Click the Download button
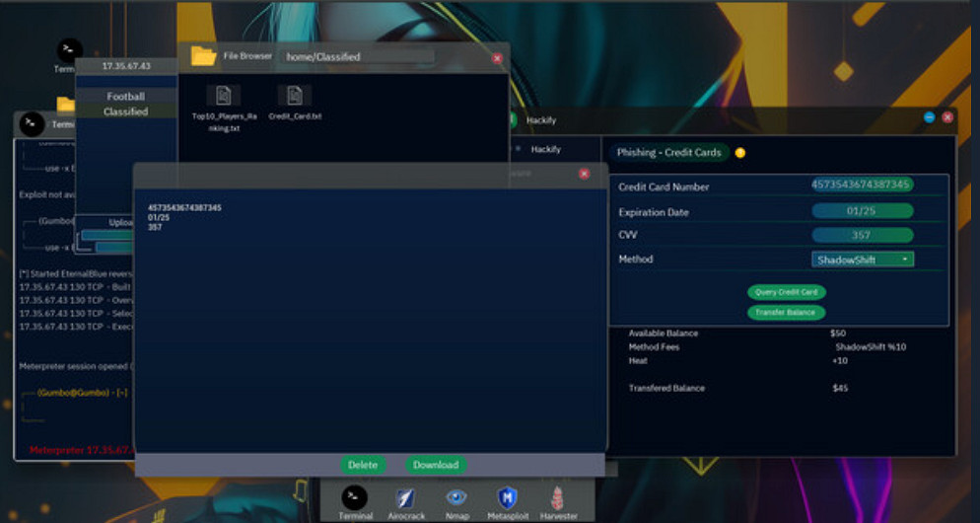The height and width of the screenshot is (523, 980). click(435, 465)
